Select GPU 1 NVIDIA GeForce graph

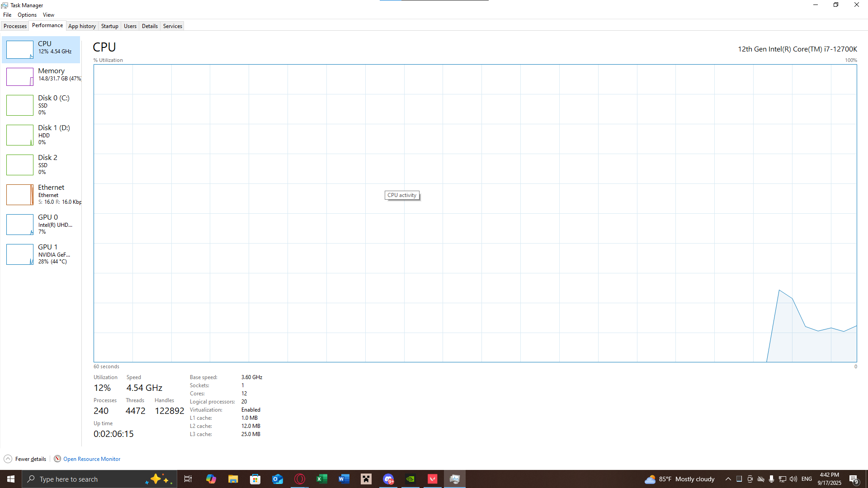pyautogui.click(x=20, y=254)
